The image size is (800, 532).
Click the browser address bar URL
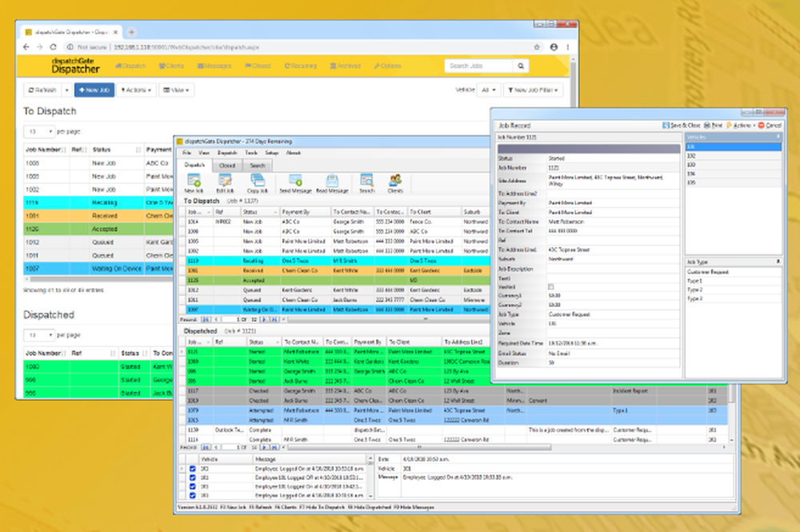(186, 47)
